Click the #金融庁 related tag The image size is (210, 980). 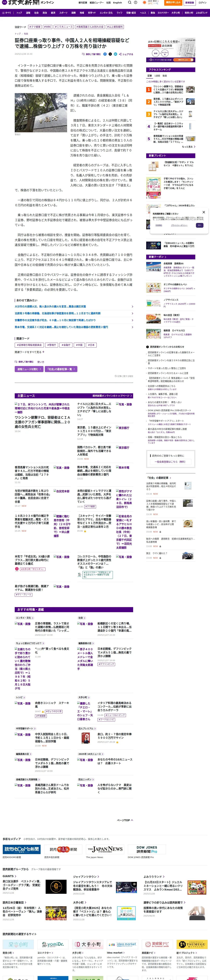(x=66, y=345)
